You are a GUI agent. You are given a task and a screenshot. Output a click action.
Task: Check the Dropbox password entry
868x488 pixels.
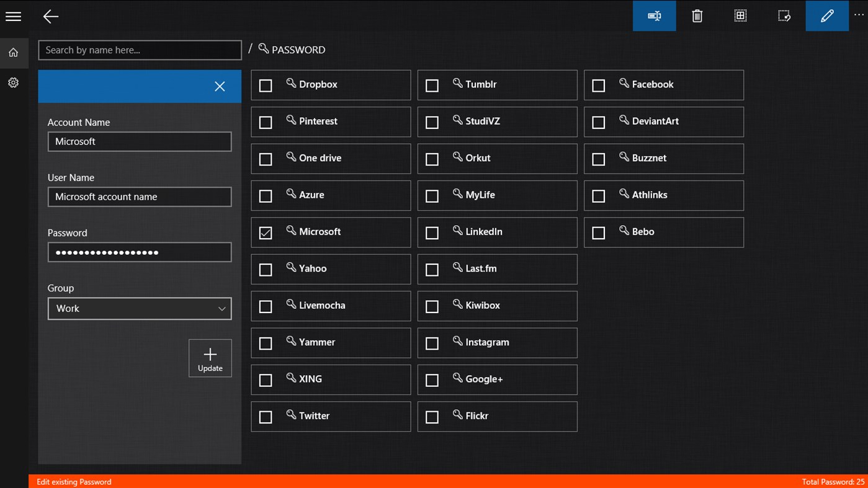tap(266, 85)
